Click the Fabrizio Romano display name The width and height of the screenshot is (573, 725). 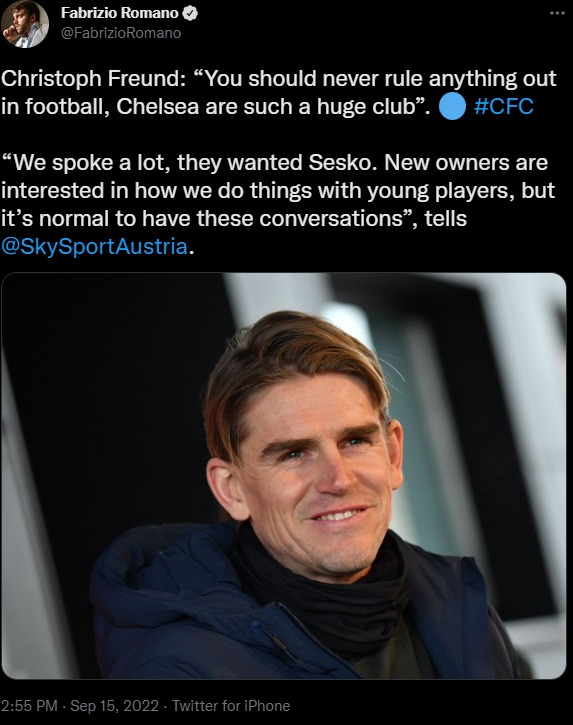click(x=119, y=13)
